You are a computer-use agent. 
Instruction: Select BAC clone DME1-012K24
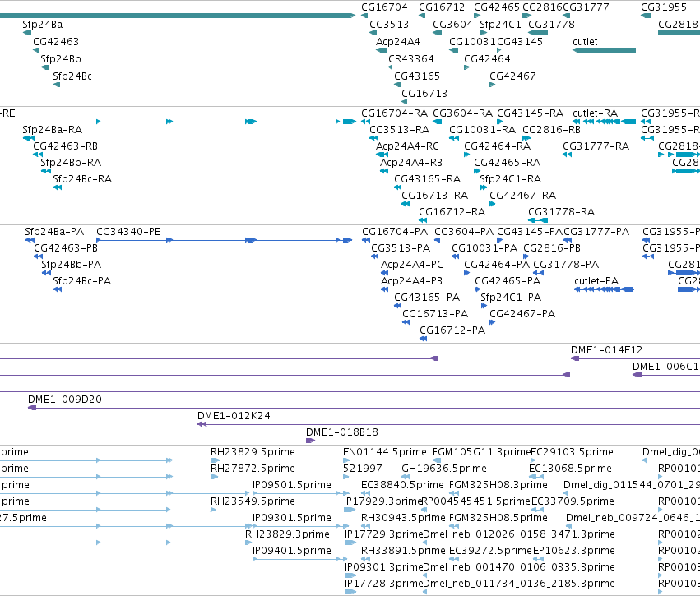[234, 416]
